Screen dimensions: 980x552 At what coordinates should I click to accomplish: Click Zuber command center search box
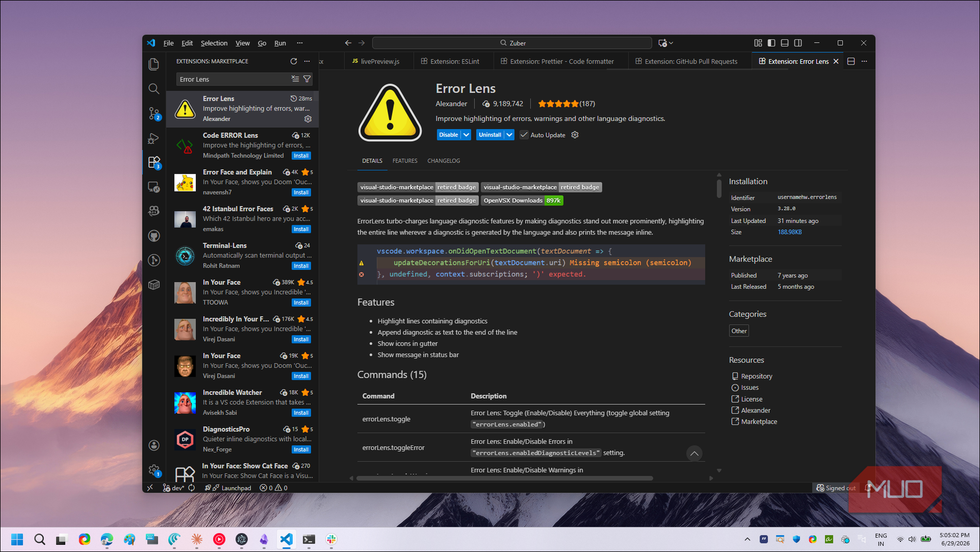point(512,43)
